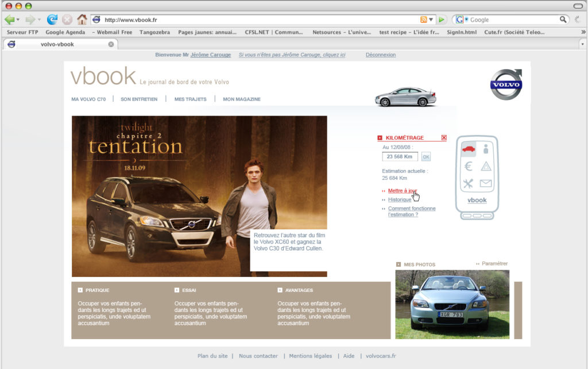Open the Historique link
The image size is (588, 369).
tap(400, 199)
